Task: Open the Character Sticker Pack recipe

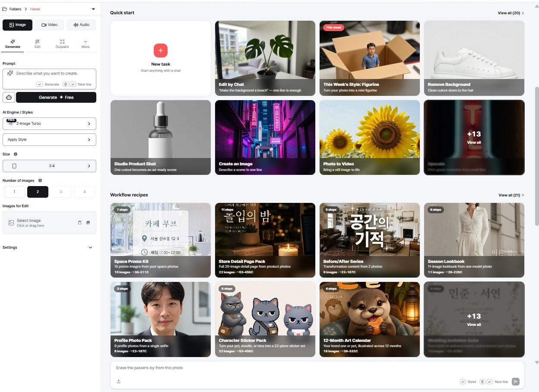Action: click(265, 319)
